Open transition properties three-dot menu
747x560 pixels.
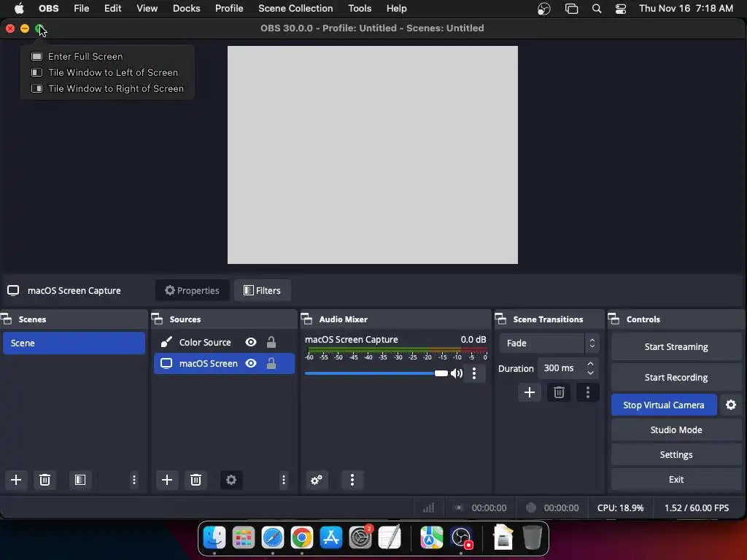pos(588,392)
